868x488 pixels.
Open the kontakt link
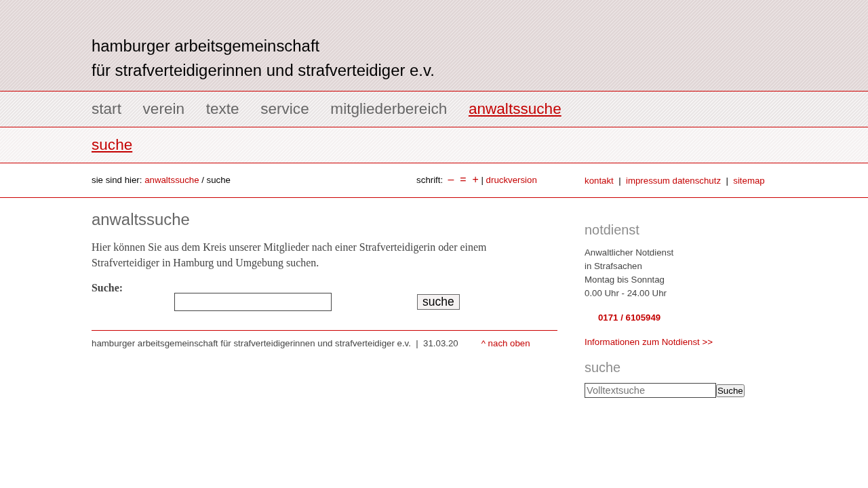coord(599,181)
